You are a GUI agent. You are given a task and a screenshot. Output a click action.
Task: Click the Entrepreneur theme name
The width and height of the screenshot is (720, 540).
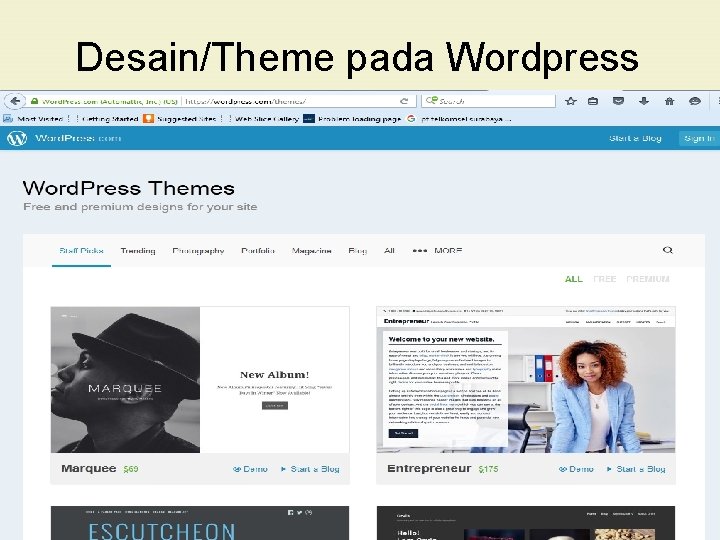coord(429,468)
